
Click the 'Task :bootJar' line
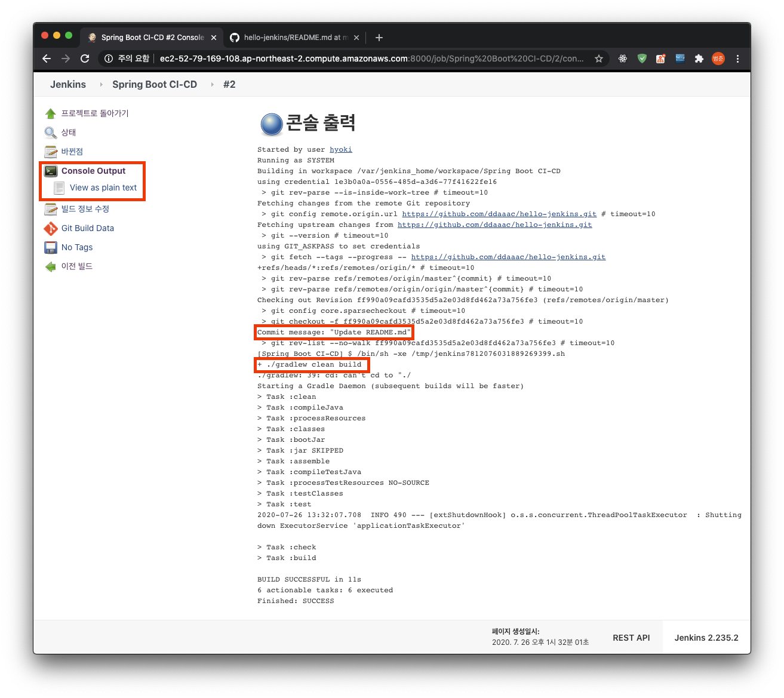pyautogui.click(x=291, y=439)
